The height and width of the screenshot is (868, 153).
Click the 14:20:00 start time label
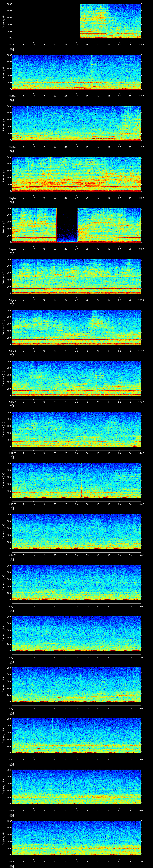click(12, 861)
